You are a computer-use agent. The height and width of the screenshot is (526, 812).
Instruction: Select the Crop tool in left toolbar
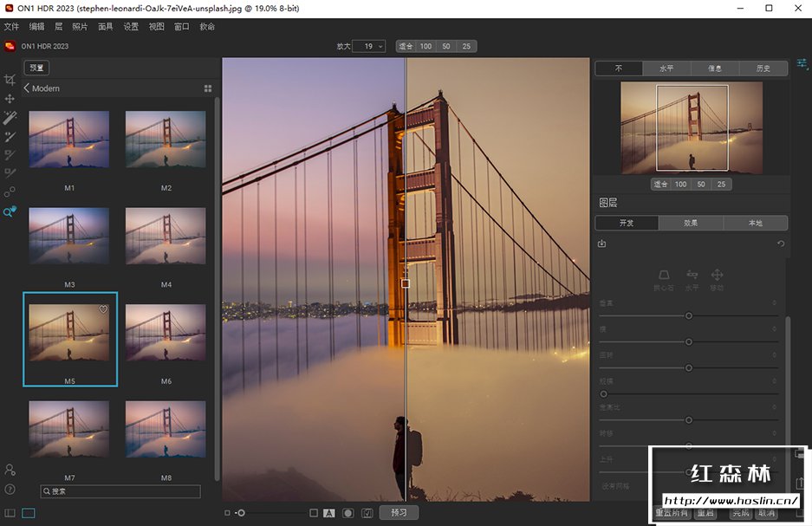click(10, 80)
